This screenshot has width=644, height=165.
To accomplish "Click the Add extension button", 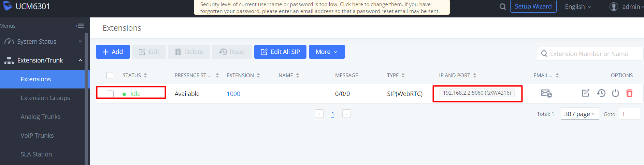I will (113, 52).
